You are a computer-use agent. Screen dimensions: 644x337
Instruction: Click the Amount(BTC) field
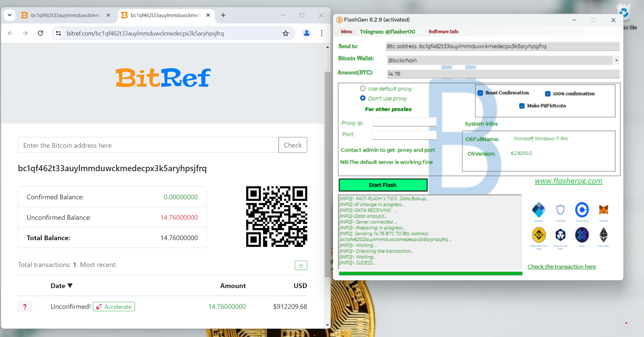(x=503, y=74)
